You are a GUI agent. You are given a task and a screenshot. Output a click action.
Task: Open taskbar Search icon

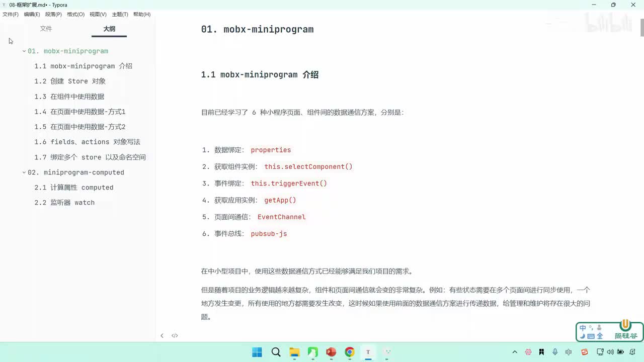point(276,352)
